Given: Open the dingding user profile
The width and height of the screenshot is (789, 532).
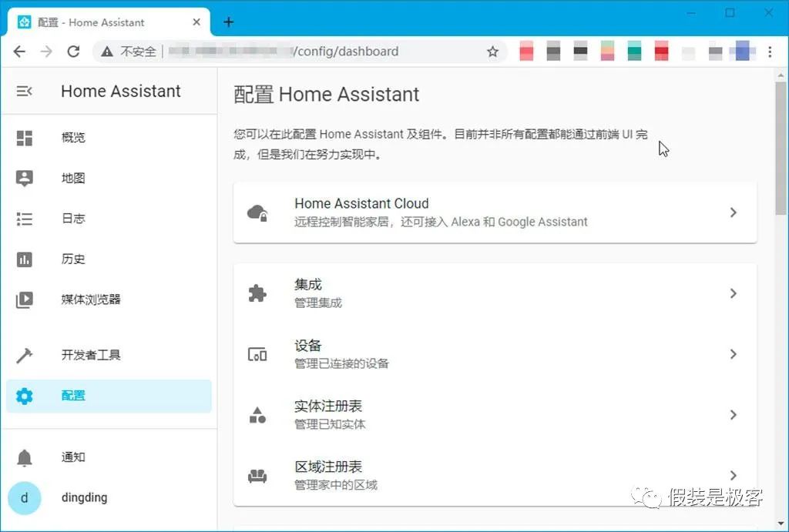Looking at the screenshot, I should (109, 498).
